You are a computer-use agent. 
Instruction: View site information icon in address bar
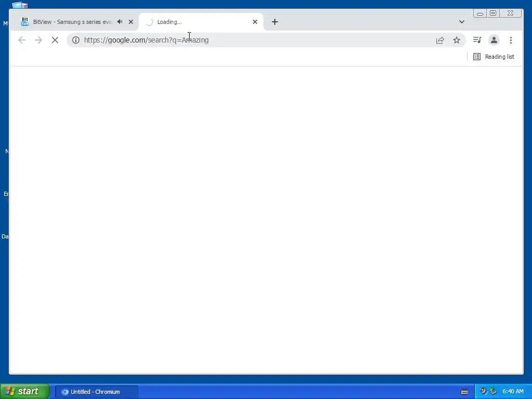pos(76,40)
